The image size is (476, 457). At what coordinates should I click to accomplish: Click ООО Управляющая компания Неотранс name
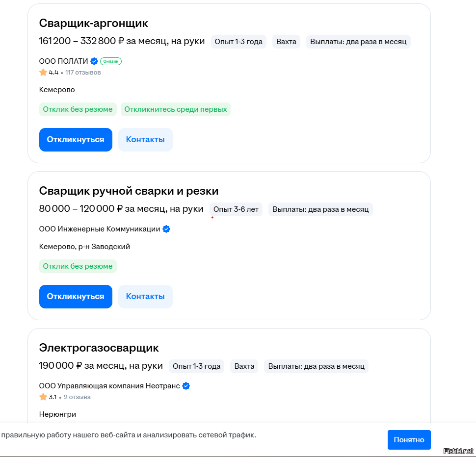point(109,386)
